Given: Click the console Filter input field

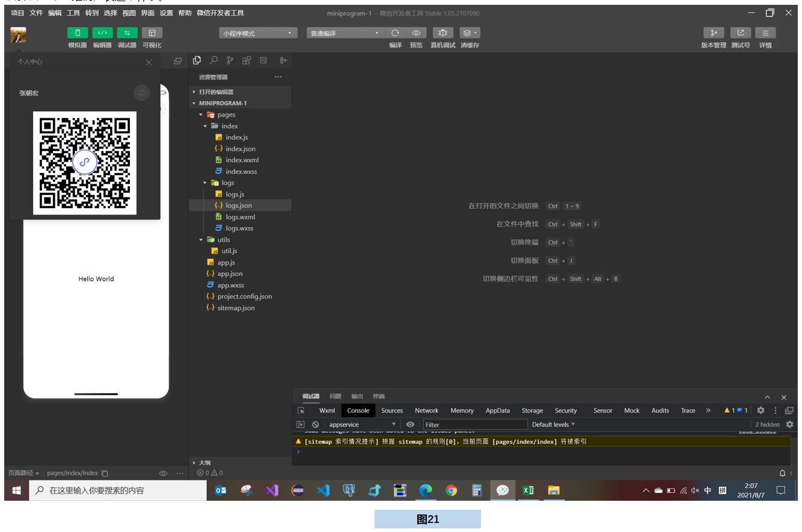Looking at the screenshot, I should tap(475, 424).
